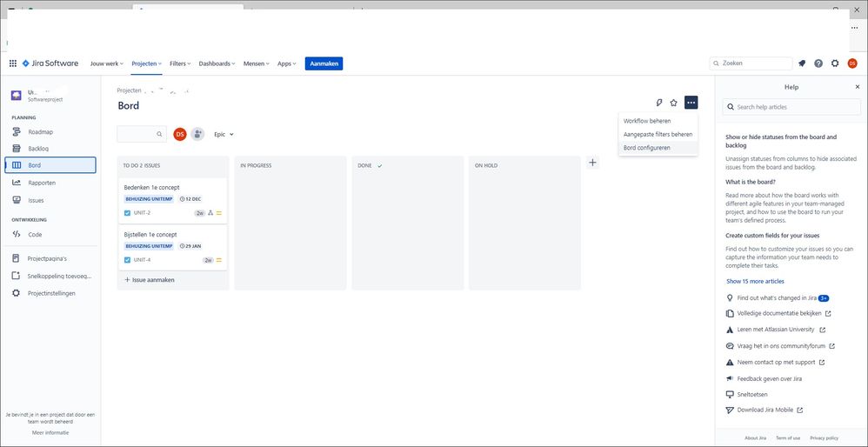Click About Jira footer link

tap(755, 438)
